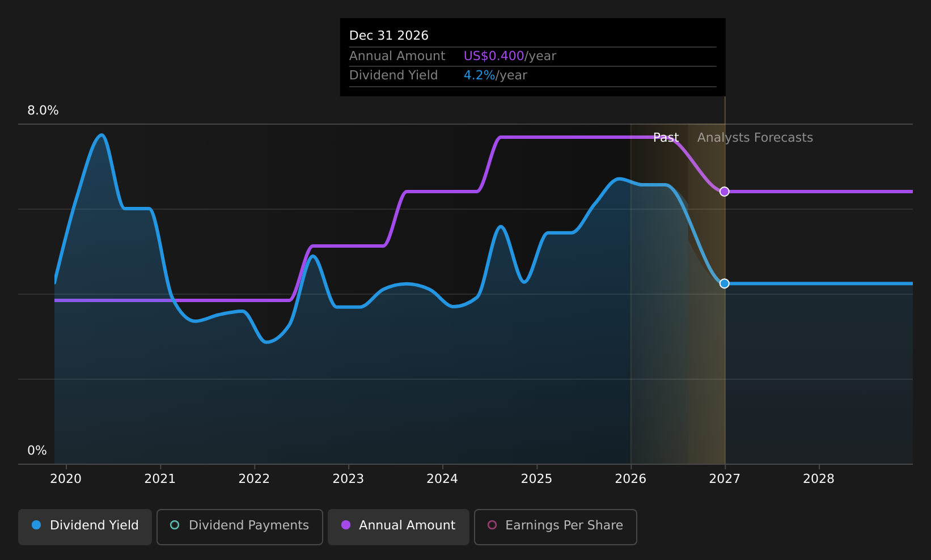Click the 2024 x-axis label
Screen dimensions: 931x560
442,479
